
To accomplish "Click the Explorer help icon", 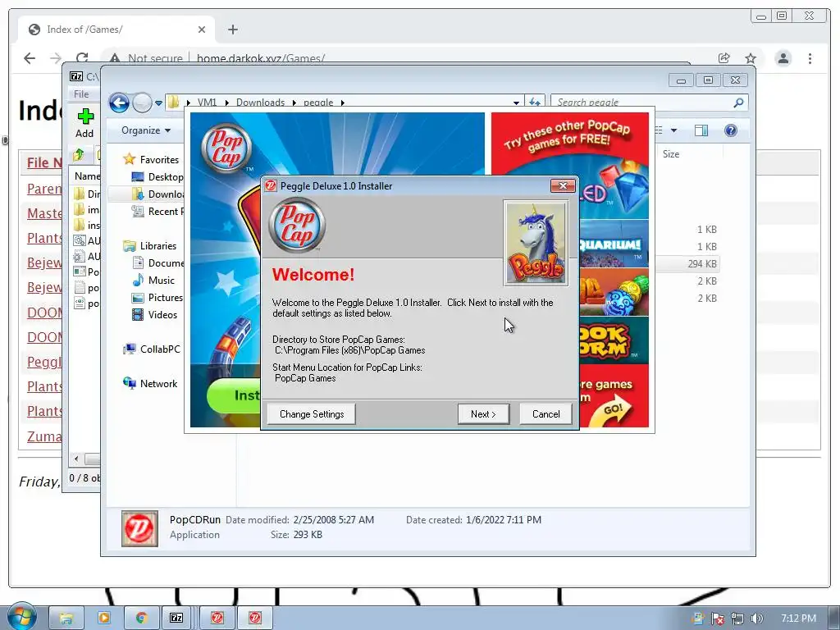I will point(730,130).
